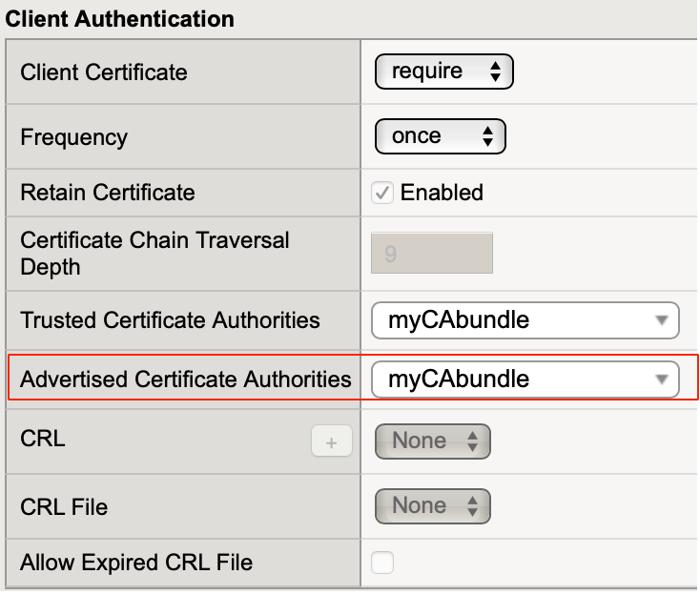
Task: Expand Advertised Certificate Authorities combo box
Action: click(x=525, y=380)
